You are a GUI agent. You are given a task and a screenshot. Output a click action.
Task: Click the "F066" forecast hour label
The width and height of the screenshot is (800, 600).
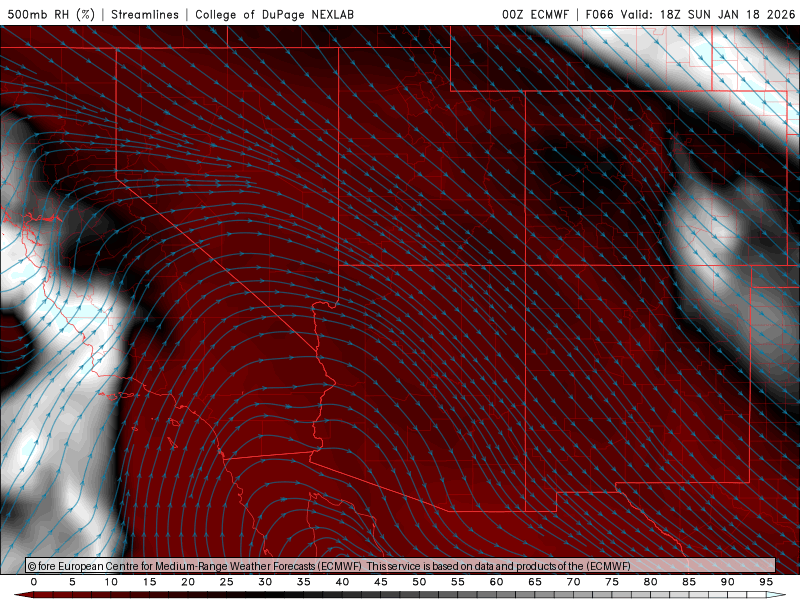599,14
